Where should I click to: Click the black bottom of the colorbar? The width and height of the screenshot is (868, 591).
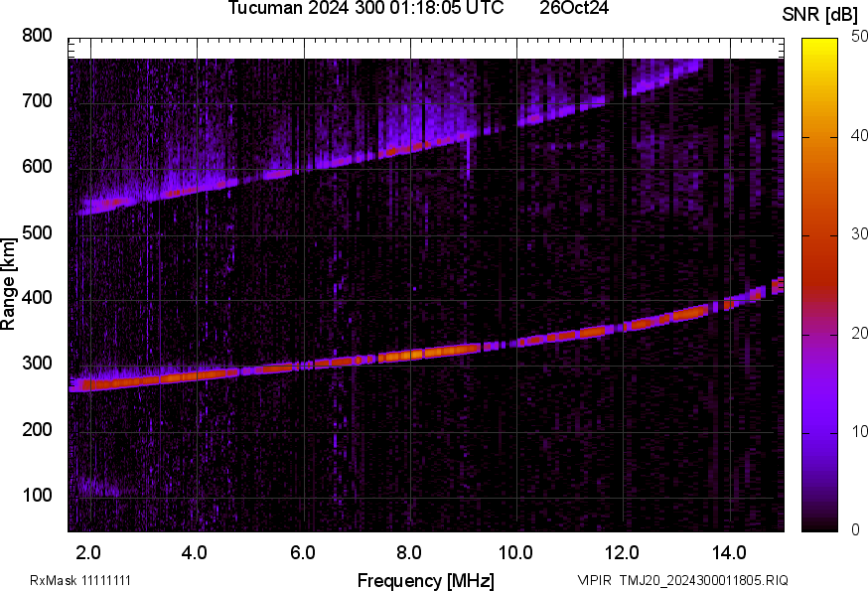pyautogui.click(x=820, y=524)
